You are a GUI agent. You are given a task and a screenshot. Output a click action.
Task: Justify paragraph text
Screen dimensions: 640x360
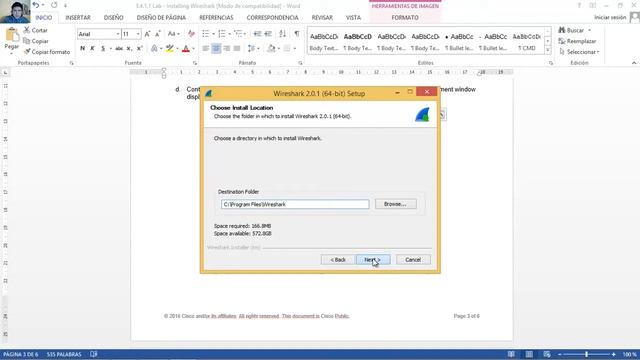(x=237, y=49)
